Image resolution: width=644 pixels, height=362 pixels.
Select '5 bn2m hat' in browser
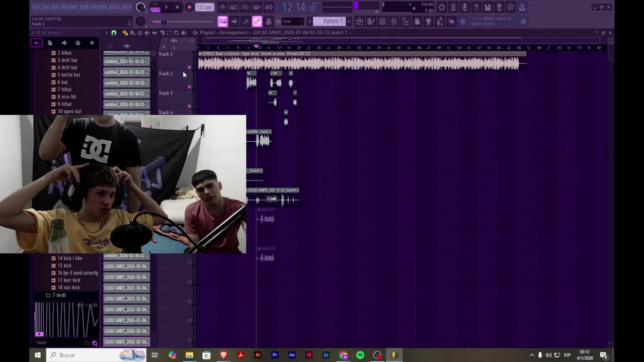(68, 75)
